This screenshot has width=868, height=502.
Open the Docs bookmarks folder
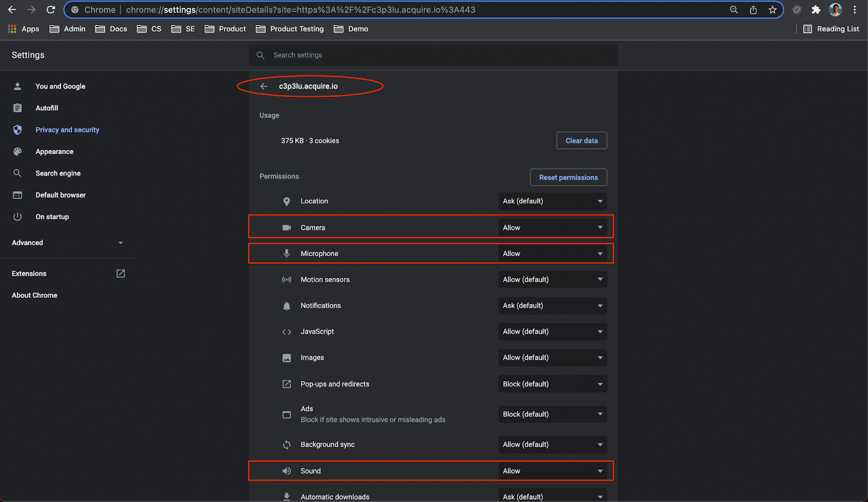(111, 29)
